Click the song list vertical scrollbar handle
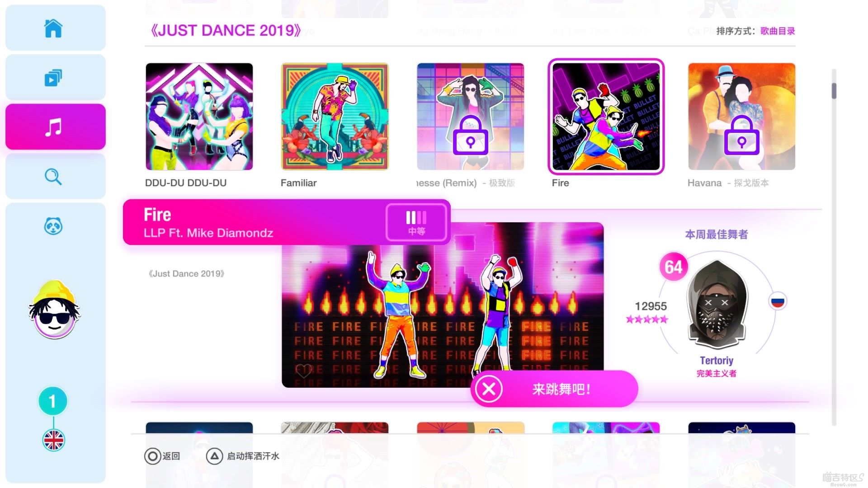 (x=834, y=91)
